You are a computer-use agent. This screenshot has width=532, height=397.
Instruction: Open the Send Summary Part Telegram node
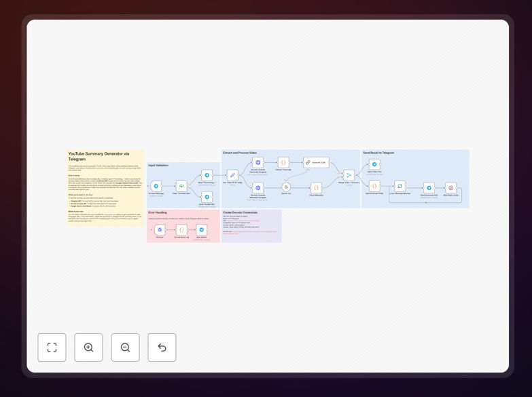[429, 188]
